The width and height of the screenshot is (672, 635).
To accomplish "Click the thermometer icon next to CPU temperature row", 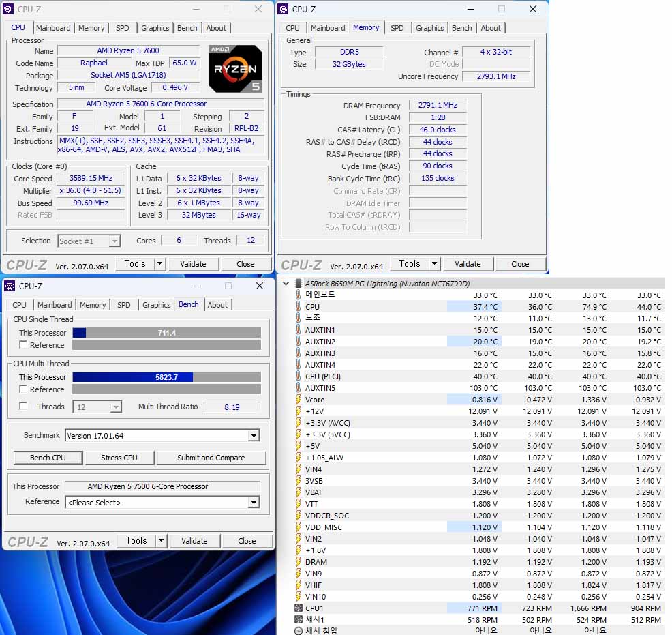I will (x=298, y=306).
